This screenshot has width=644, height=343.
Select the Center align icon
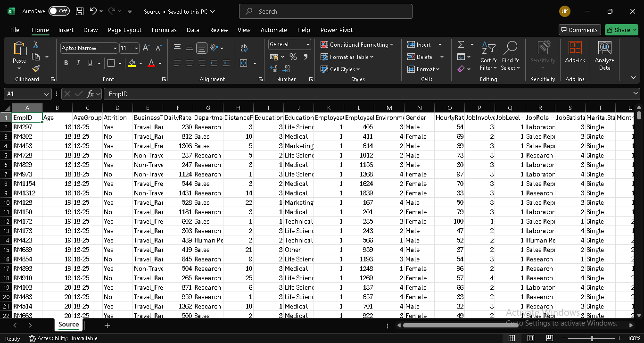(190, 63)
